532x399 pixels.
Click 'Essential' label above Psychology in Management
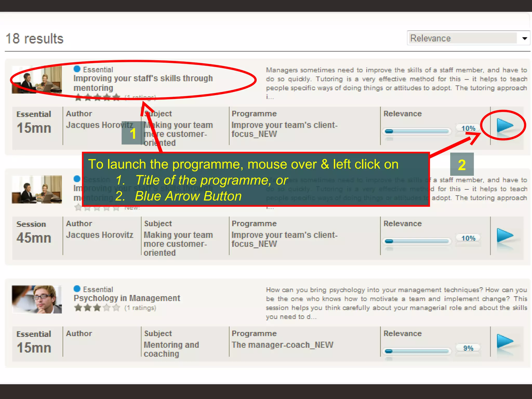pos(98,289)
